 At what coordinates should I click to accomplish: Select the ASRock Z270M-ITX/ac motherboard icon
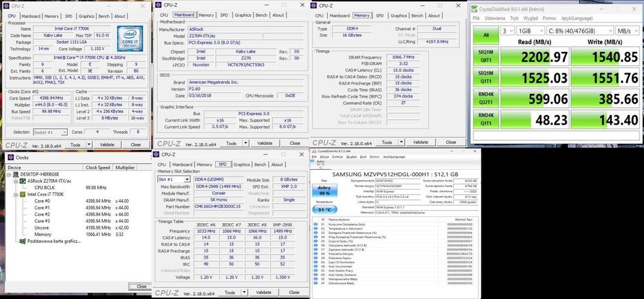pos(23,181)
